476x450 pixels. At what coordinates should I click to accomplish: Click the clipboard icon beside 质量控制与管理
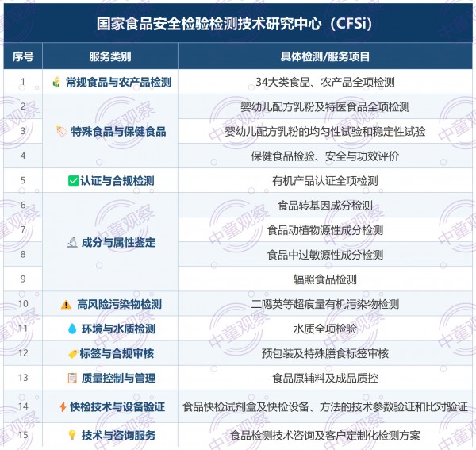pyautogui.click(x=72, y=378)
